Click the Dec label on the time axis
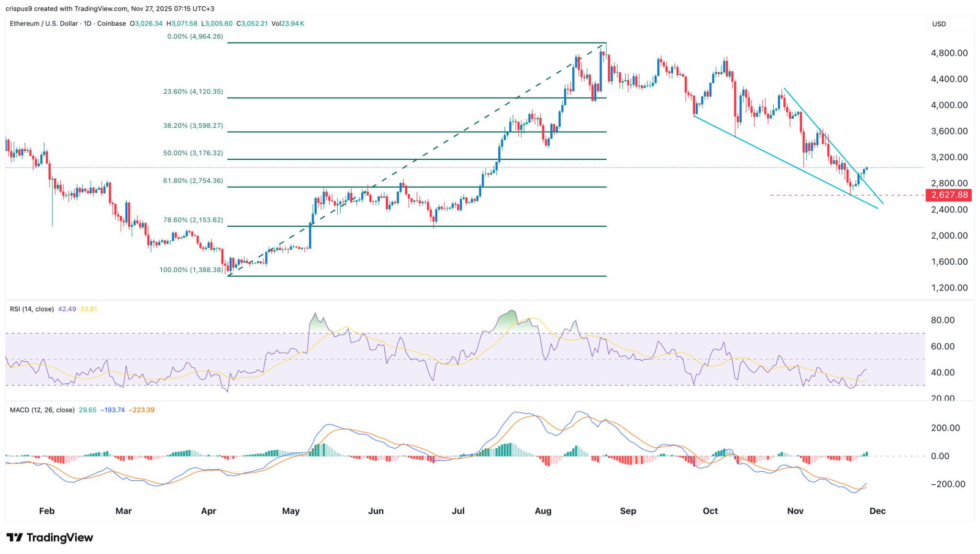 (878, 511)
